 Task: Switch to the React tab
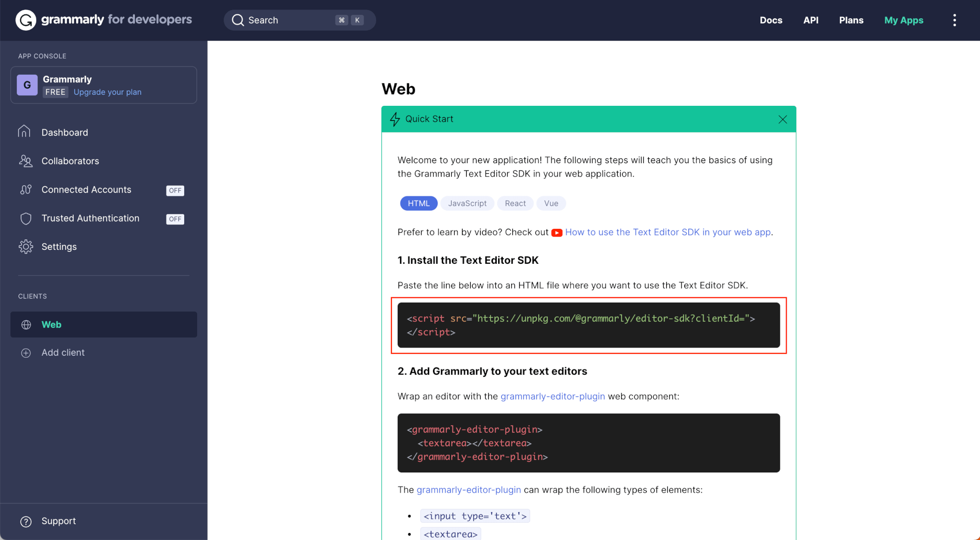(x=515, y=203)
